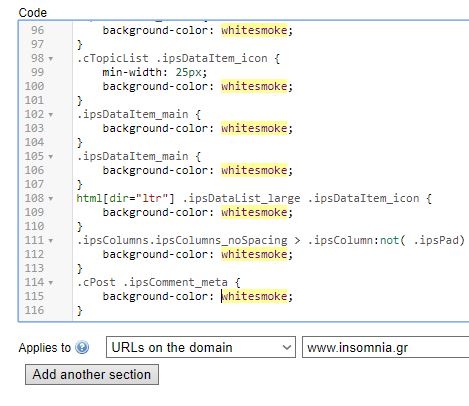
Task: Click the whitesmoke value on line 109
Action: 254,212
